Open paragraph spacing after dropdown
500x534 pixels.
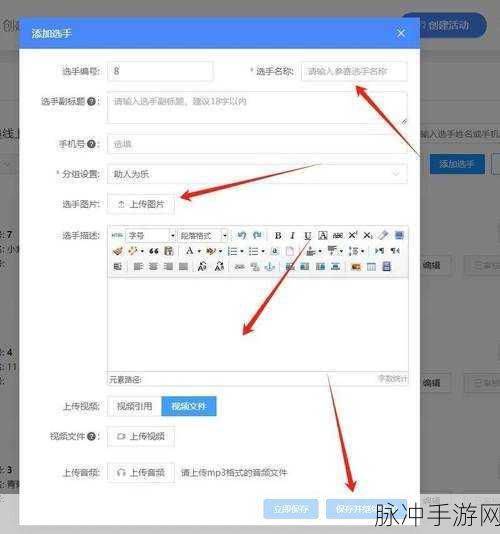[341, 252]
